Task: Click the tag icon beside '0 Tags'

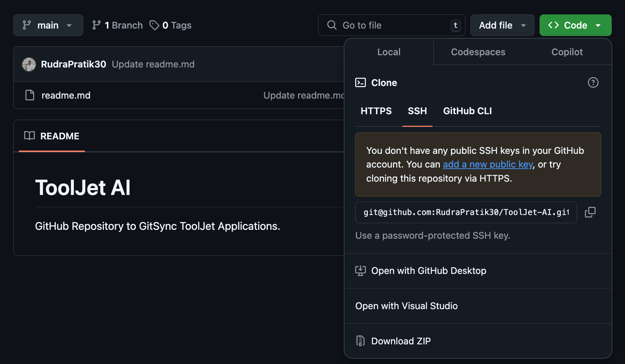Action: click(x=154, y=25)
